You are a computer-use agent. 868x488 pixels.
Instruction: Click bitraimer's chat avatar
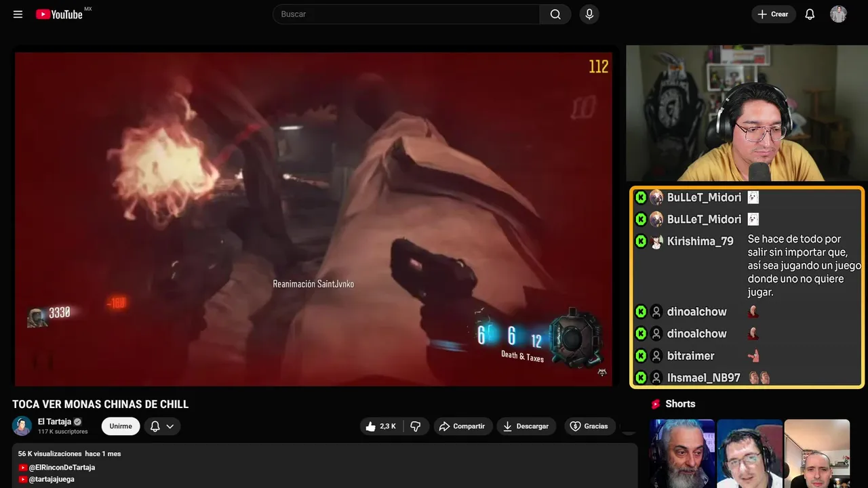[656, 356]
